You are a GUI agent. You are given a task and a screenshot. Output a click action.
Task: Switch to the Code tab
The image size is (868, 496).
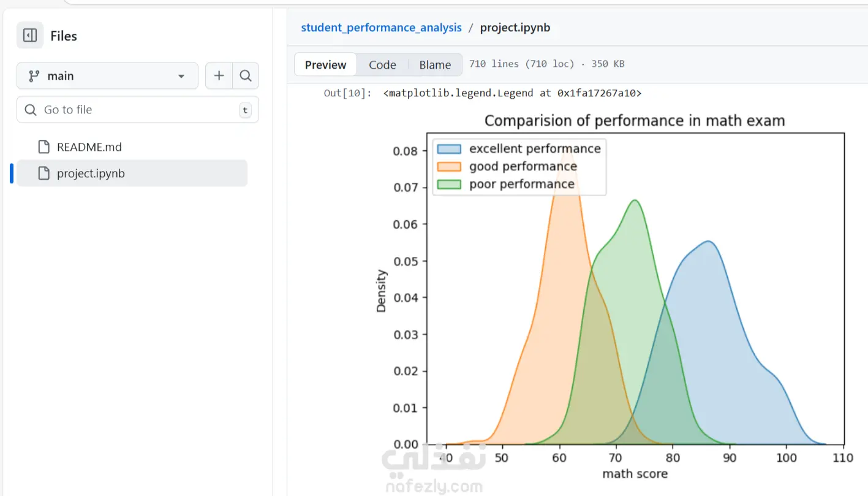point(382,65)
